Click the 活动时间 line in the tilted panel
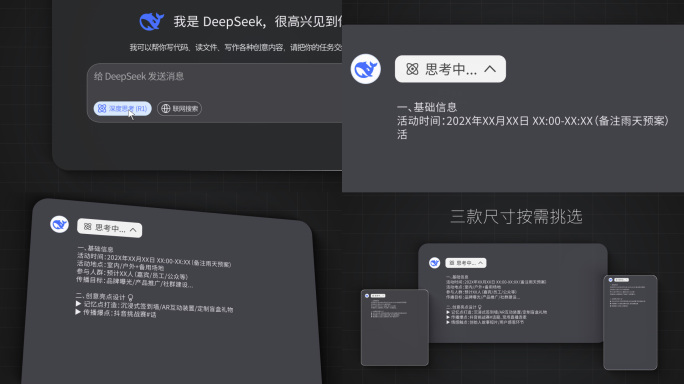The height and width of the screenshot is (384, 684). [x=154, y=260]
